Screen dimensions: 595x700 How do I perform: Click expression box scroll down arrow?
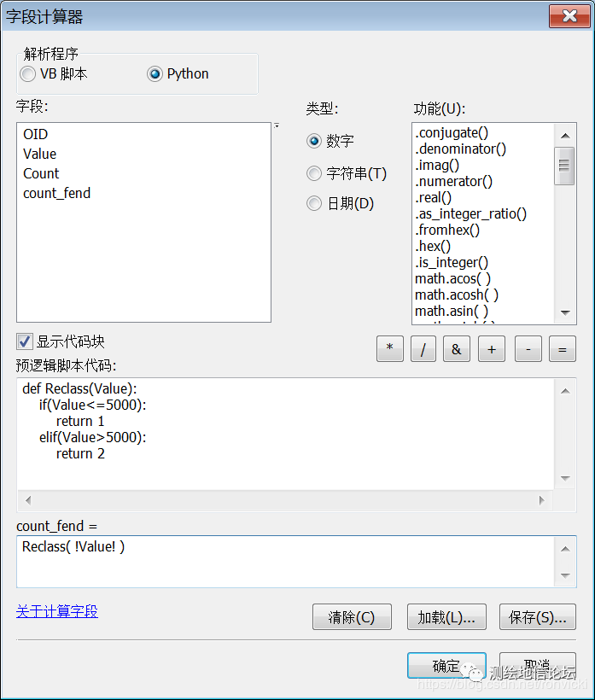pyautogui.click(x=565, y=575)
